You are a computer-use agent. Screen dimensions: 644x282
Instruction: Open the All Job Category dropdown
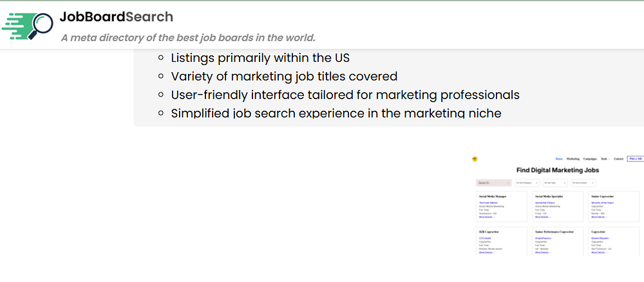pyautogui.click(x=527, y=183)
